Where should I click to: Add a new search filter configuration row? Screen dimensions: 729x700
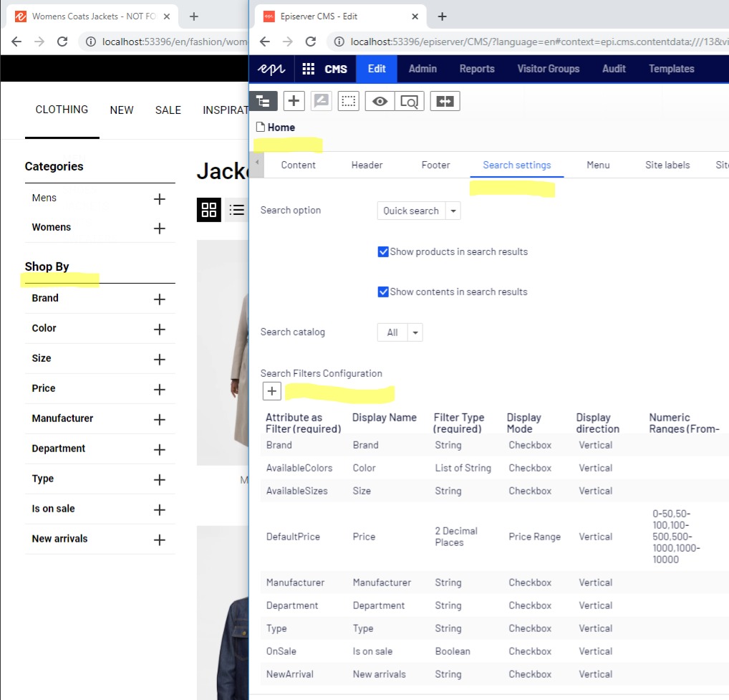point(272,391)
